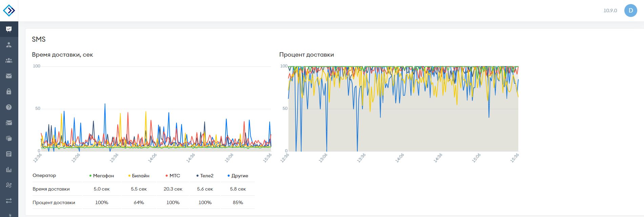Click the blue diamond app logo
Viewport: 644px width, 217px height.
[9, 11]
